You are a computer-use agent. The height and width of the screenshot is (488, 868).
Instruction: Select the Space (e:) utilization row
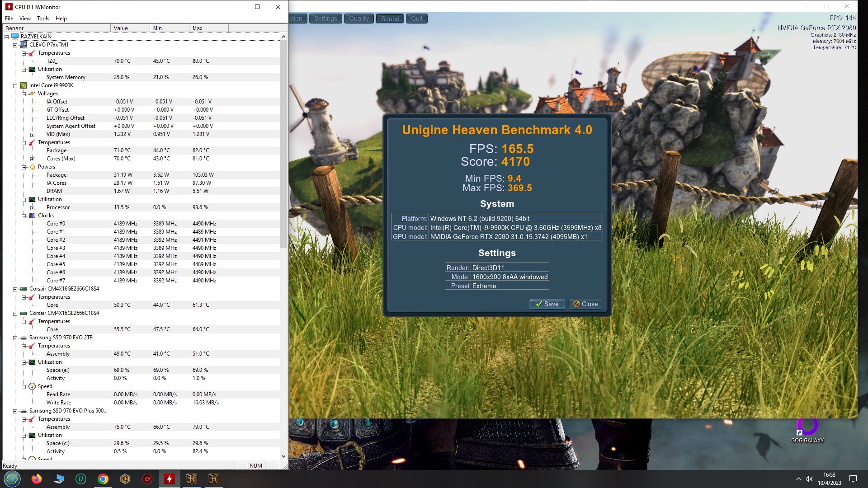(x=141, y=370)
